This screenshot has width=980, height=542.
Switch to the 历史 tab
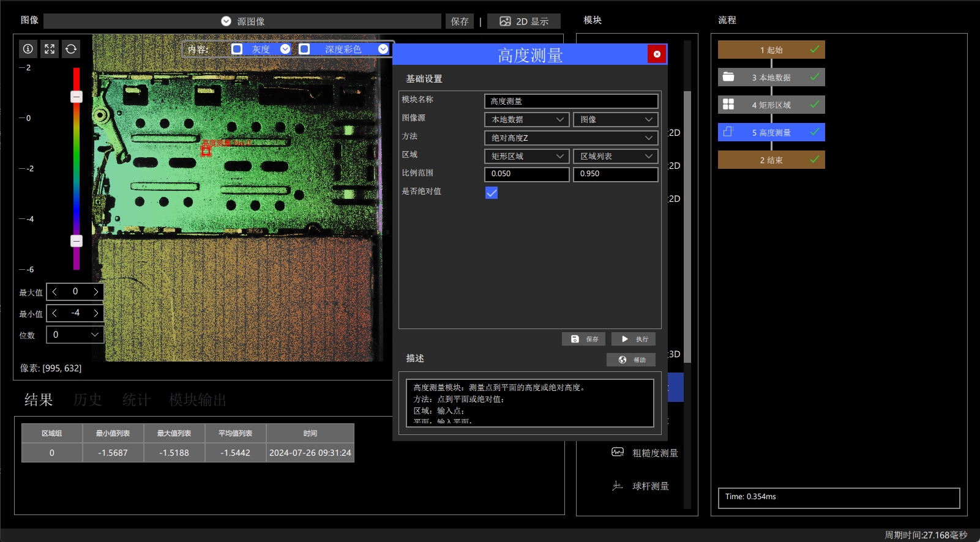[88, 400]
